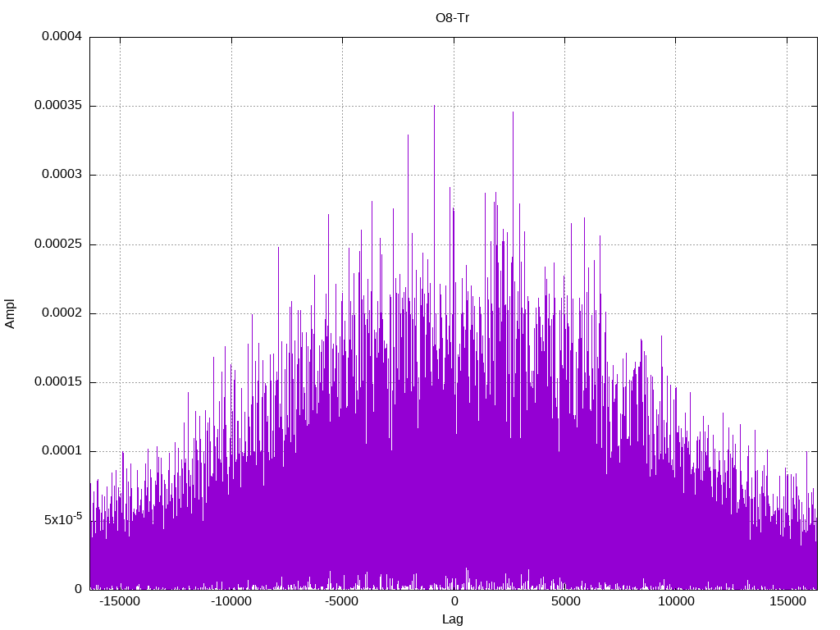Click the x-axis tick label -10000
The height and width of the screenshot is (630, 840).
pos(231,601)
